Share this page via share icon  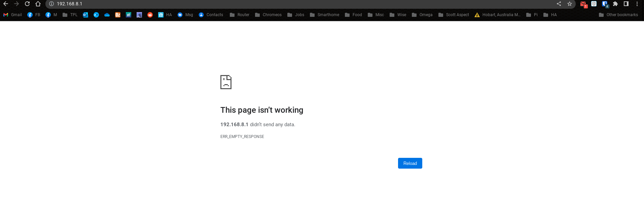tap(559, 4)
